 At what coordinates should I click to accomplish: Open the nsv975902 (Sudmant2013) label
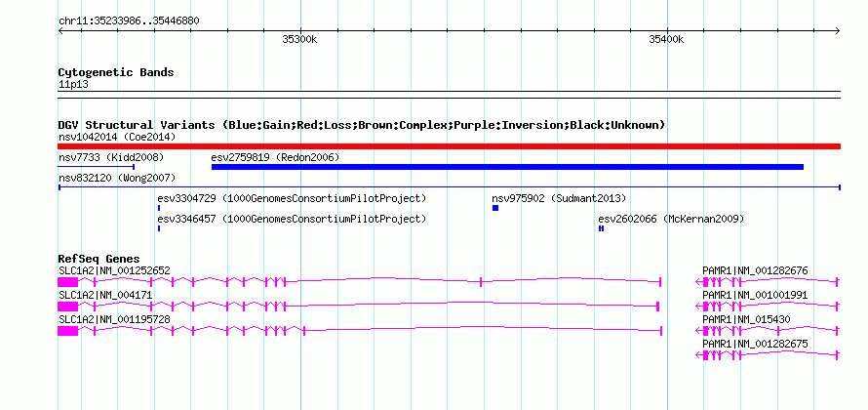559,198
